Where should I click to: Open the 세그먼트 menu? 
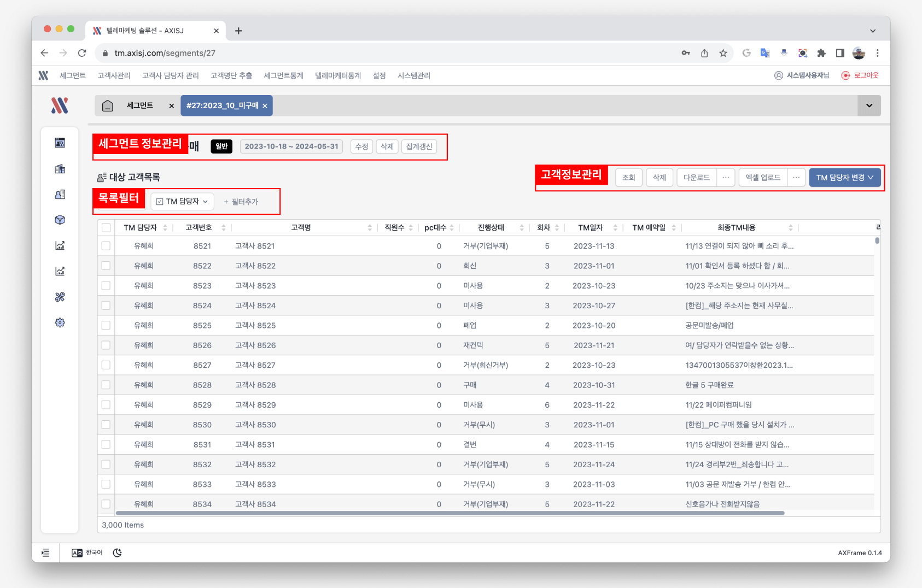[73, 75]
